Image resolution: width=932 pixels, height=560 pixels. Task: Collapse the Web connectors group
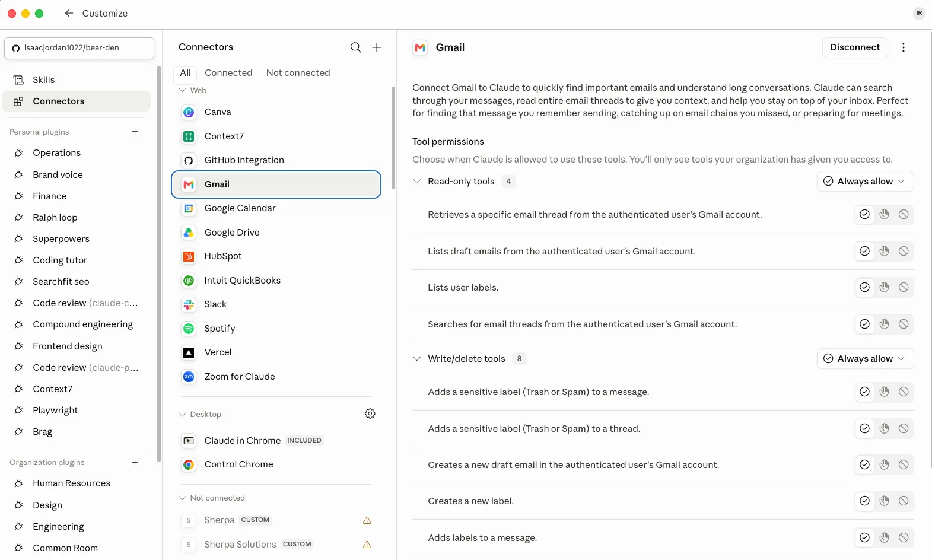point(182,90)
